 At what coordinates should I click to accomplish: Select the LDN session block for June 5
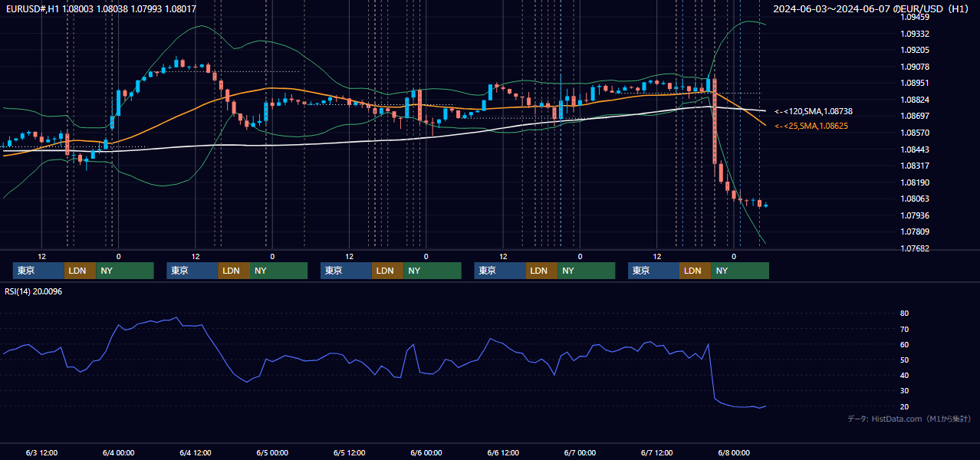click(x=388, y=271)
